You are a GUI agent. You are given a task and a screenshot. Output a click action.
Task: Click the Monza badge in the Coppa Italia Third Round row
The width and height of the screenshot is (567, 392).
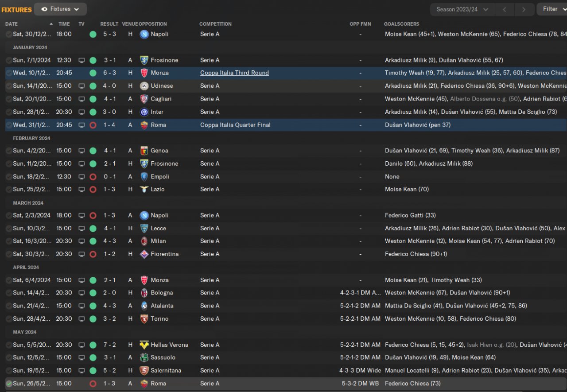click(x=144, y=73)
